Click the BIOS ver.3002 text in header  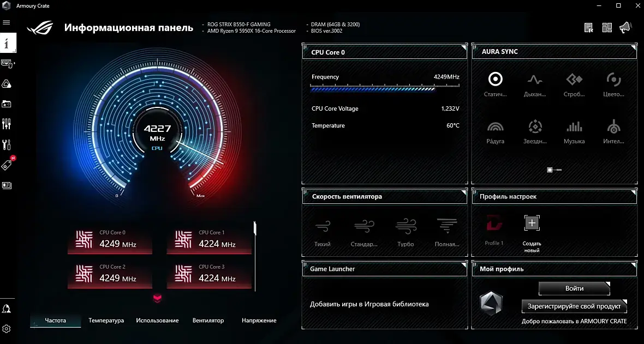click(326, 31)
